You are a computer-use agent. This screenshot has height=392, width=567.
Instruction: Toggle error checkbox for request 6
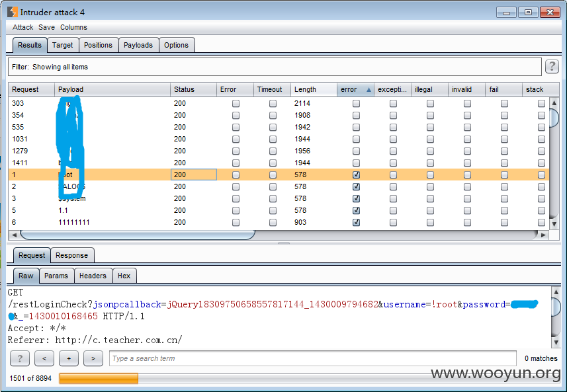pyautogui.click(x=356, y=223)
